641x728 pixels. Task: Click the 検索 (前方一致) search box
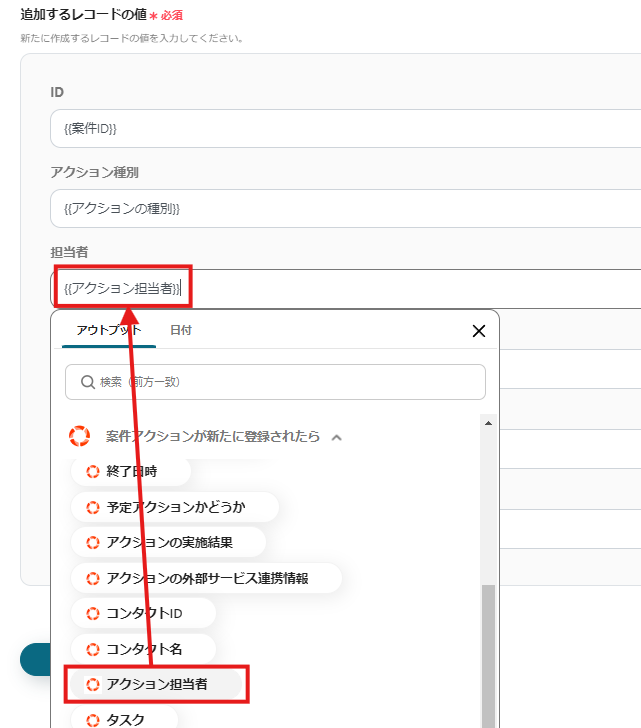point(275,382)
